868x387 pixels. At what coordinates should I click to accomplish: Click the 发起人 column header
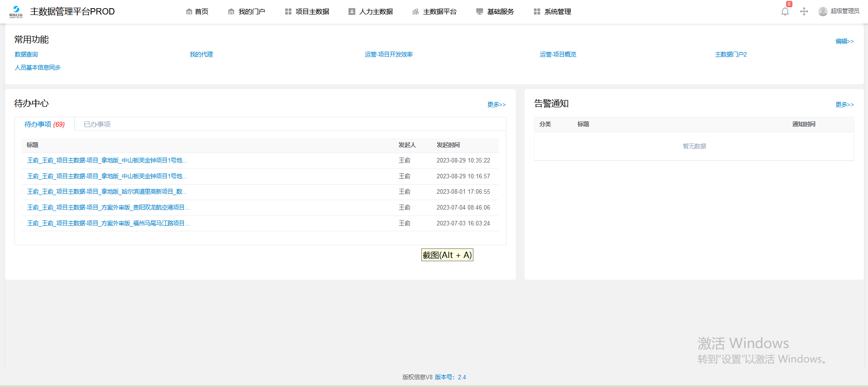[407, 145]
